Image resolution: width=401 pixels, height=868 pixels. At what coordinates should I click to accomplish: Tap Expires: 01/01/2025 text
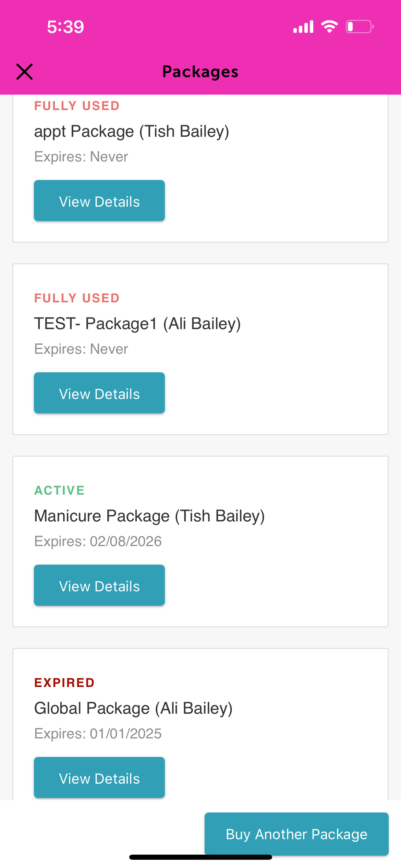(x=98, y=734)
